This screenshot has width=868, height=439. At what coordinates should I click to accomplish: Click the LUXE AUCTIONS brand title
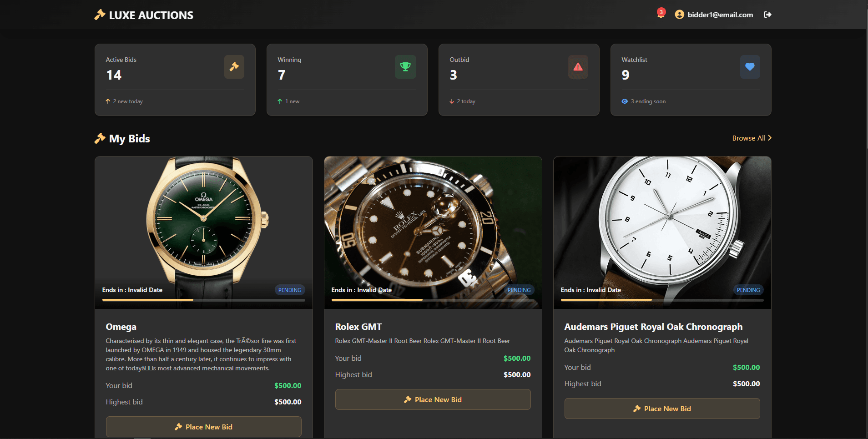[x=151, y=15]
